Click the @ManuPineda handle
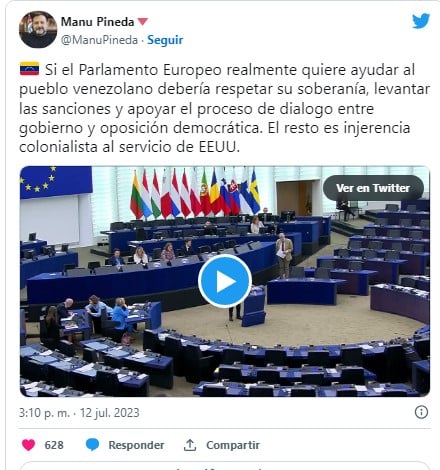 click(99, 40)
